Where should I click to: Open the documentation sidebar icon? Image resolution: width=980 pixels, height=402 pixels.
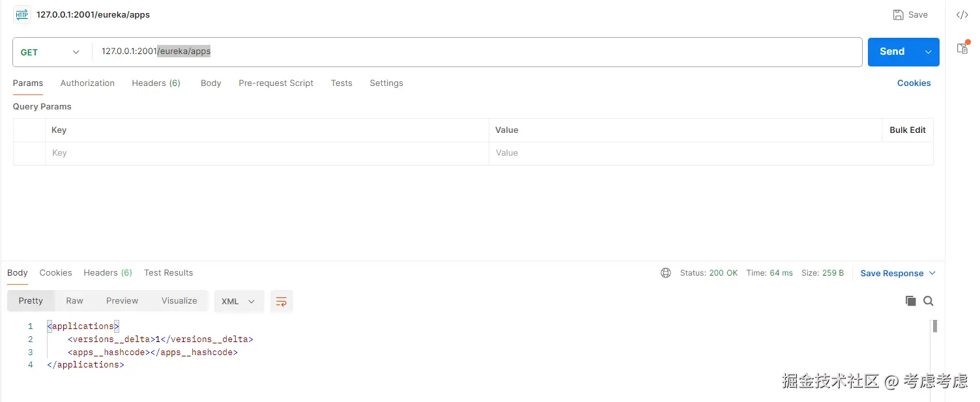(962, 48)
